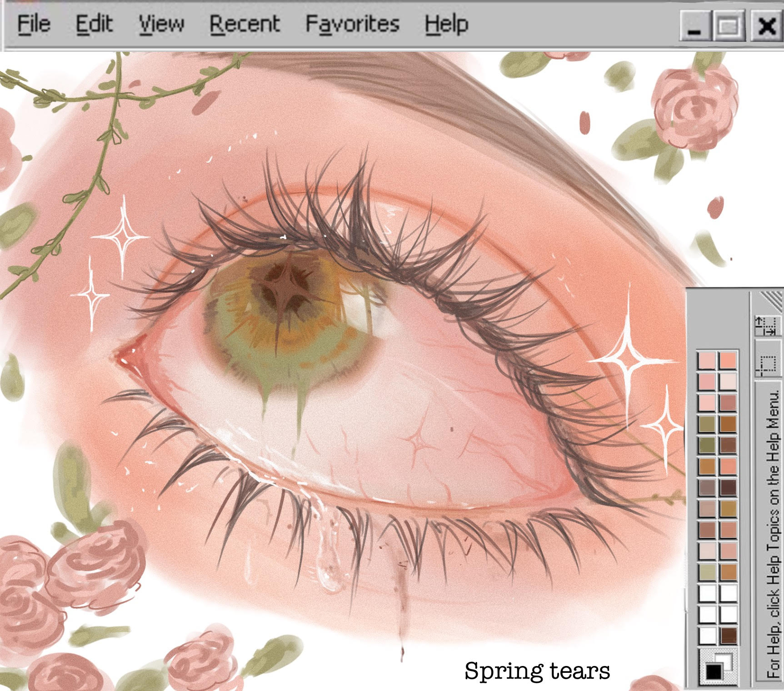784x691 pixels.
Task: Minimize the window
Action: [x=694, y=26]
